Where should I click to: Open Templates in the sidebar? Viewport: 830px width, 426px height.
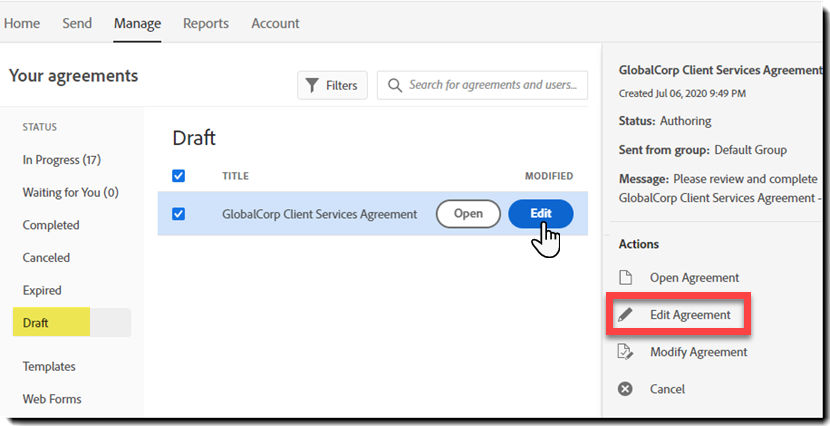coord(49,366)
